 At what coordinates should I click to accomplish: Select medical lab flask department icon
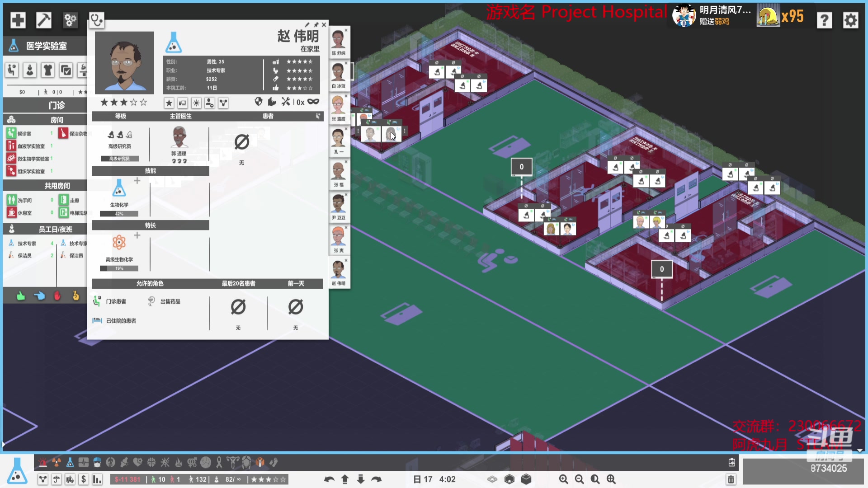coord(70,462)
